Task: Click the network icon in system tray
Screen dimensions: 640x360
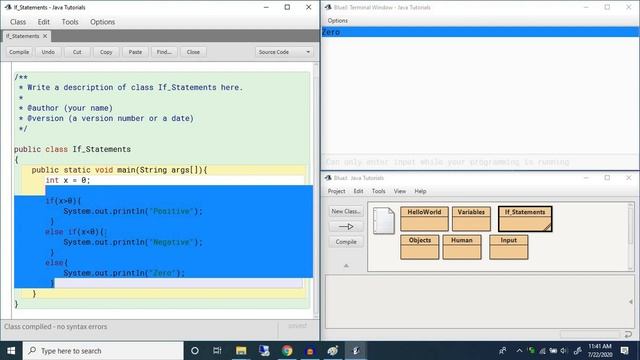Action: click(542, 351)
